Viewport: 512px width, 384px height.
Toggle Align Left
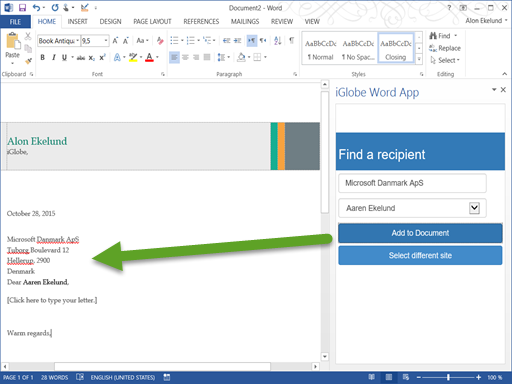[174, 57]
